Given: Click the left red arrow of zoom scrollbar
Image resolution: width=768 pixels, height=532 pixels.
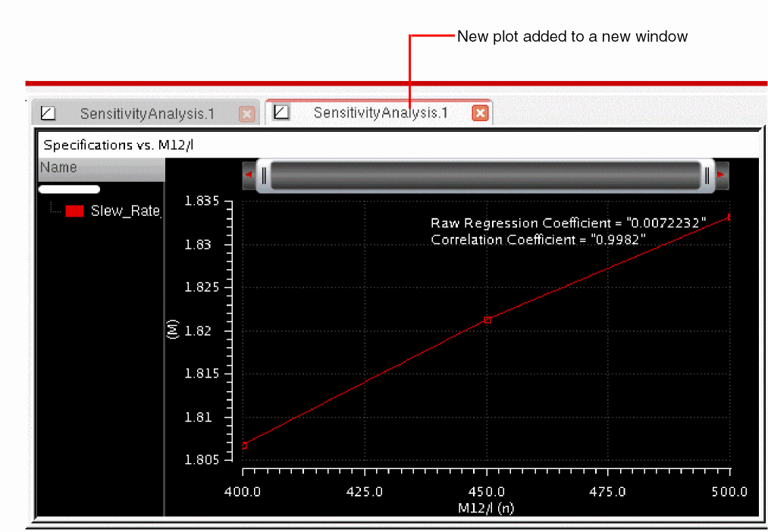Looking at the screenshot, I should point(249,175).
